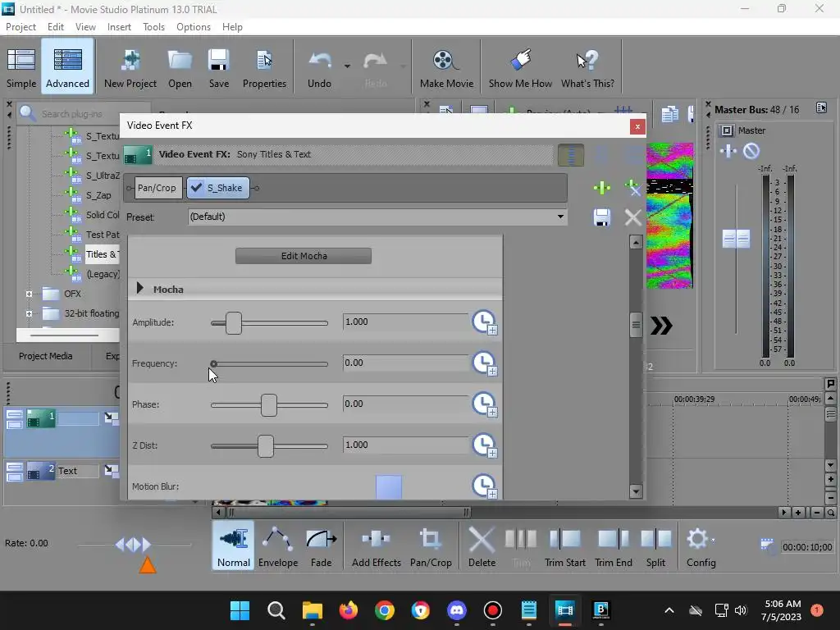
Task: Open the View menu
Action: tap(85, 27)
